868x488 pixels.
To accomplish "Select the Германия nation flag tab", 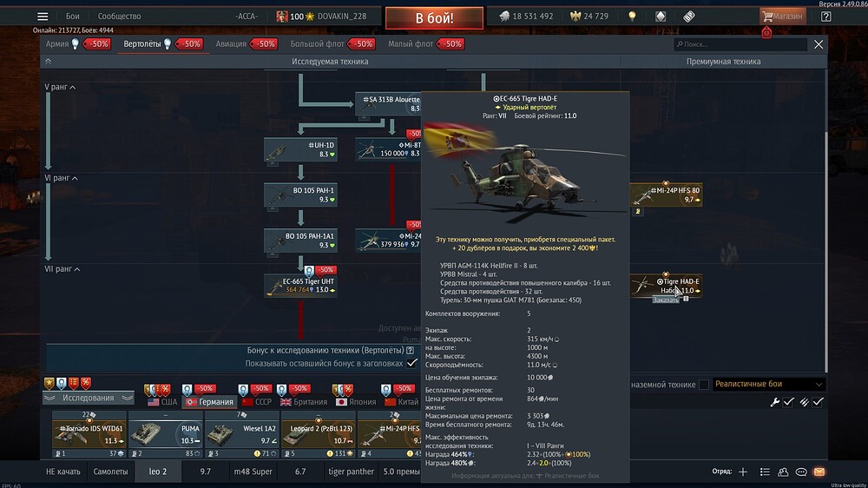I will 208,402.
